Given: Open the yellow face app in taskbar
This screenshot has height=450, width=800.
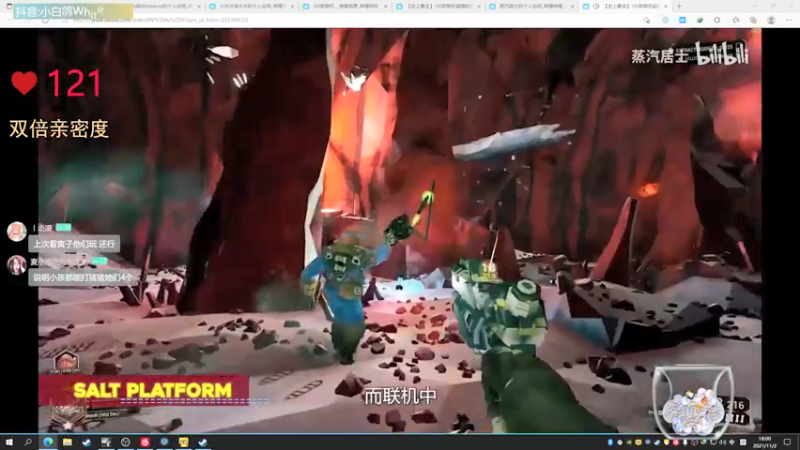Looking at the screenshot, I should (x=183, y=442).
